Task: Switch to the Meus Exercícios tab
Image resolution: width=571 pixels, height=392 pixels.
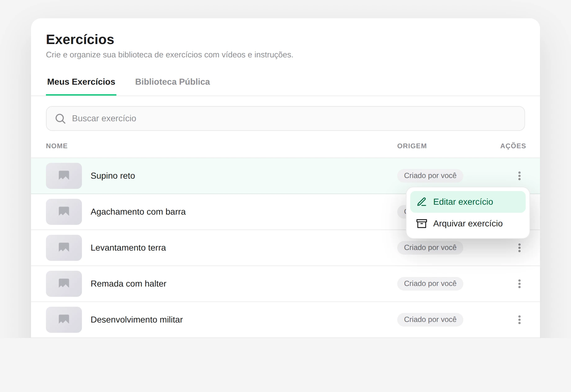Action: [x=81, y=82]
